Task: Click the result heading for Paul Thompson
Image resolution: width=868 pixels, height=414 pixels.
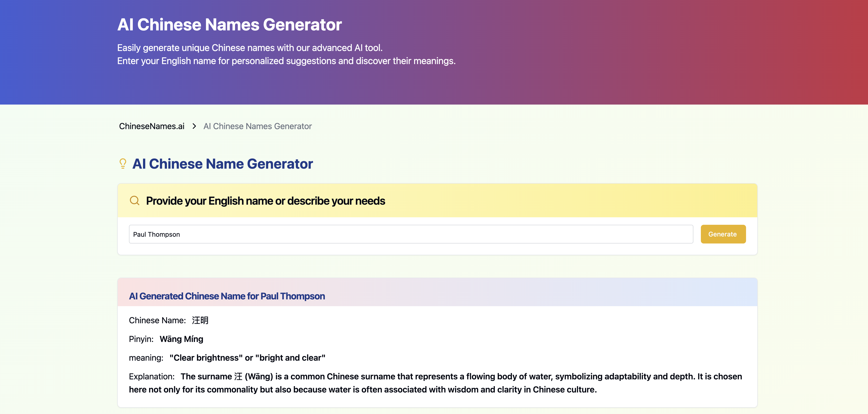Action: click(227, 296)
